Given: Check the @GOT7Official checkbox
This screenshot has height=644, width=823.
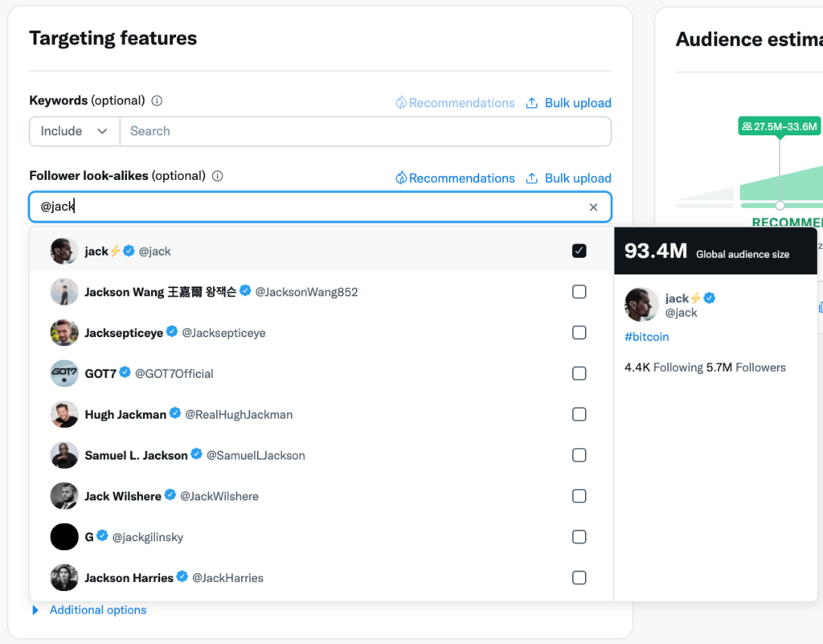Looking at the screenshot, I should [x=579, y=373].
